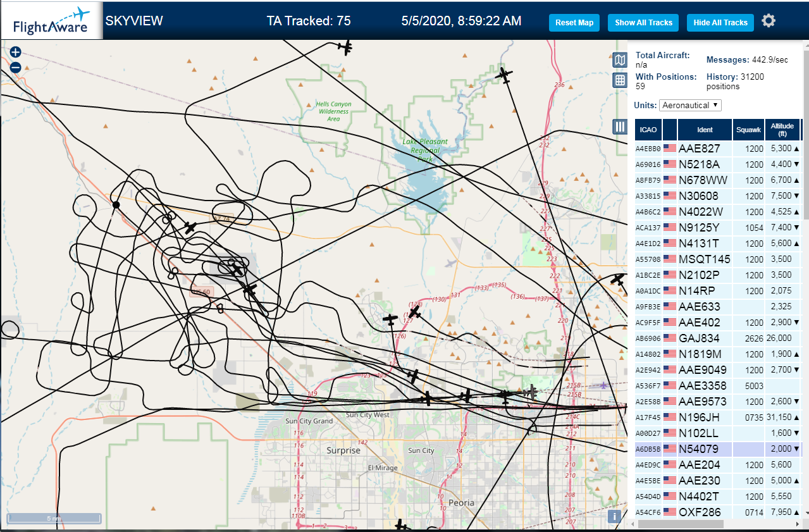Select aircraft row GAJ834
The image size is (809, 532).
tap(718, 338)
